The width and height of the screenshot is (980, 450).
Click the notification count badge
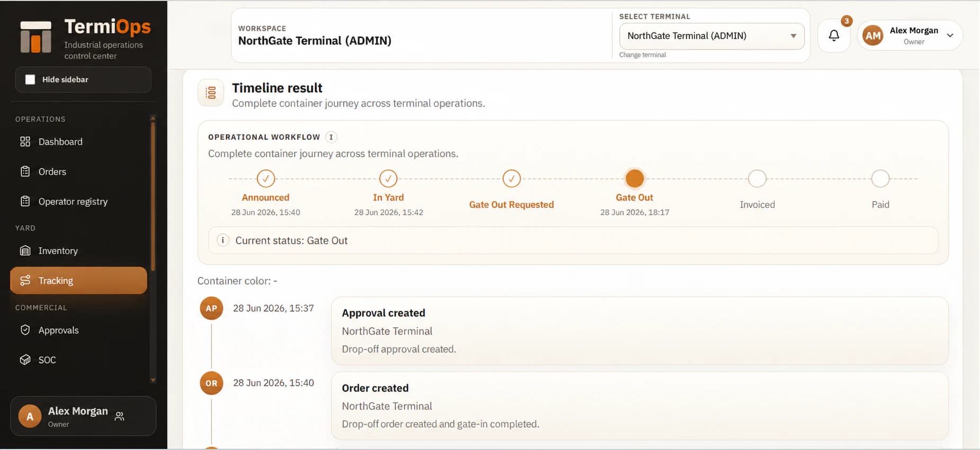pos(847,21)
